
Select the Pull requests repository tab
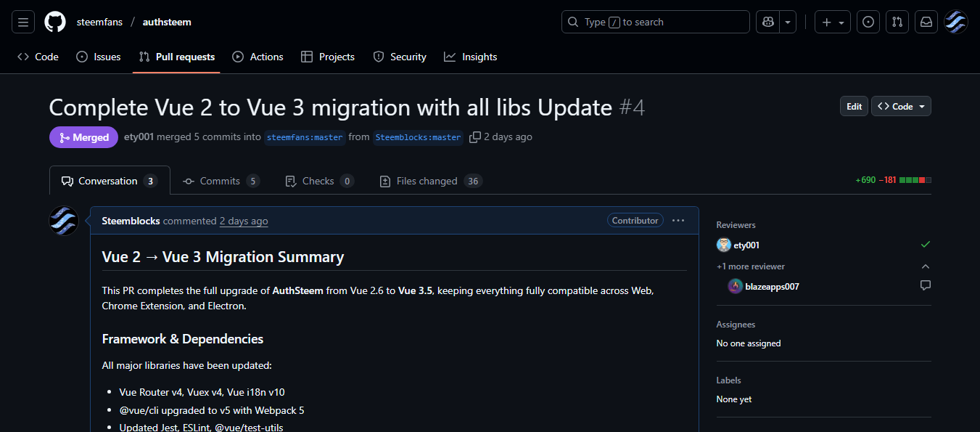(x=177, y=57)
